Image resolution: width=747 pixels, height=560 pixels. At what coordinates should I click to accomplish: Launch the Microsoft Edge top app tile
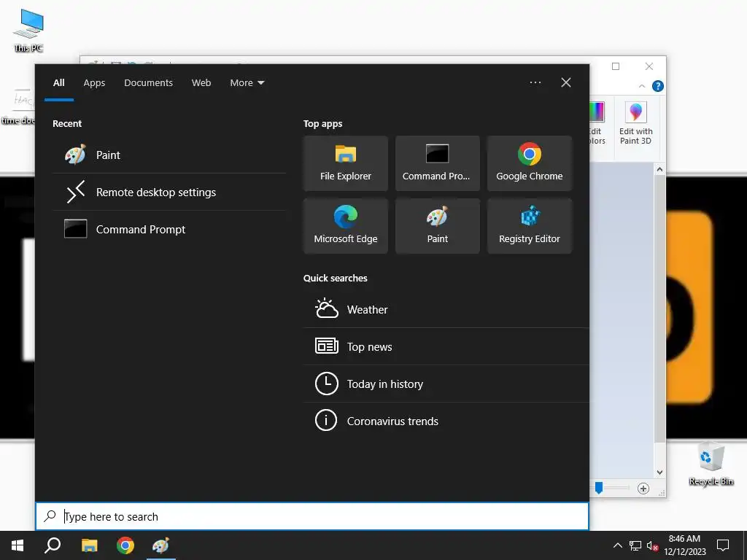345,226
